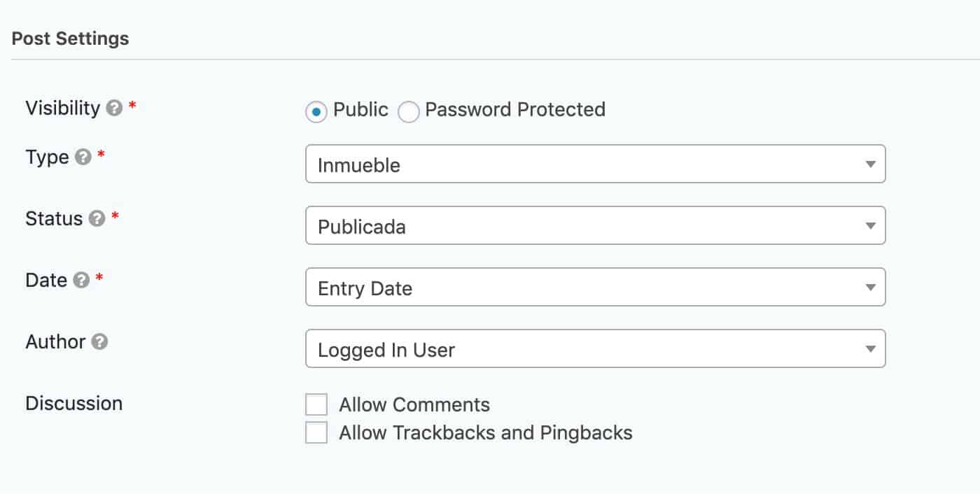The image size is (980, 494).
Task: Click the Allow Comments label text
Action: click(414, 405)
